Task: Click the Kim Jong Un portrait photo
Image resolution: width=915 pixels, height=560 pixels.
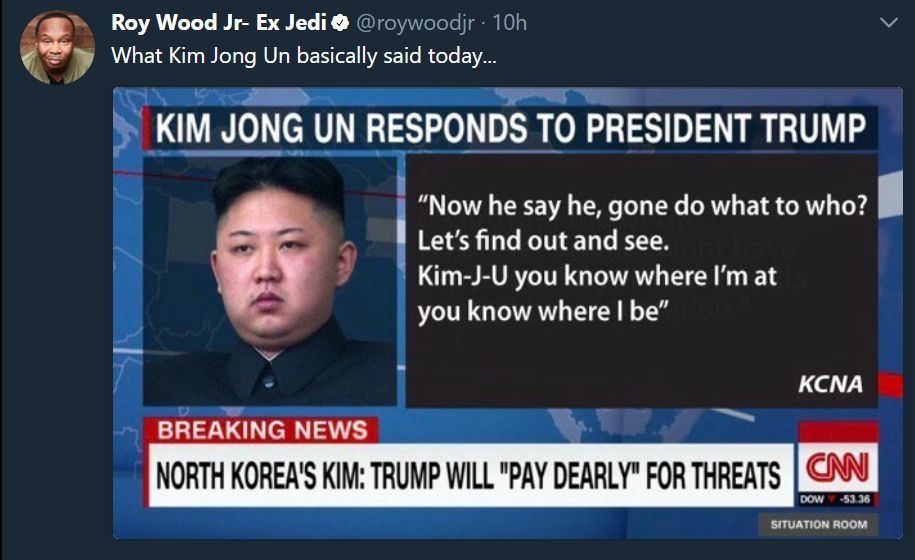Action: pyautogui.click(x=270, y=281)
